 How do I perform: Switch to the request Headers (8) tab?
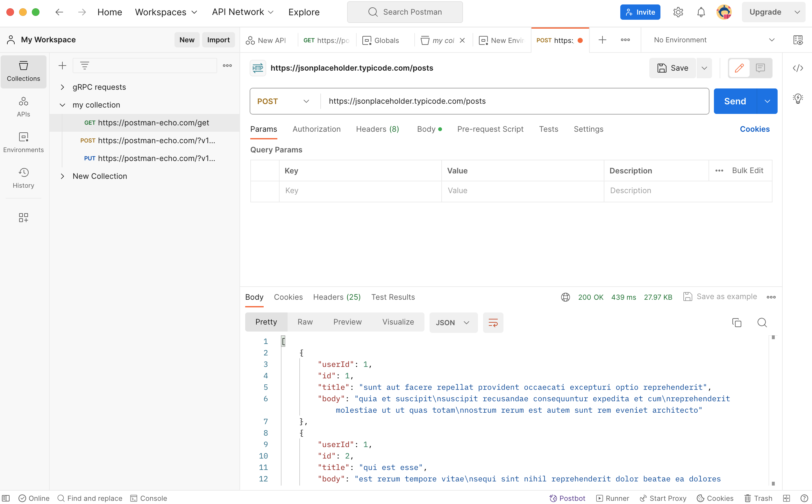click(377, 129)
